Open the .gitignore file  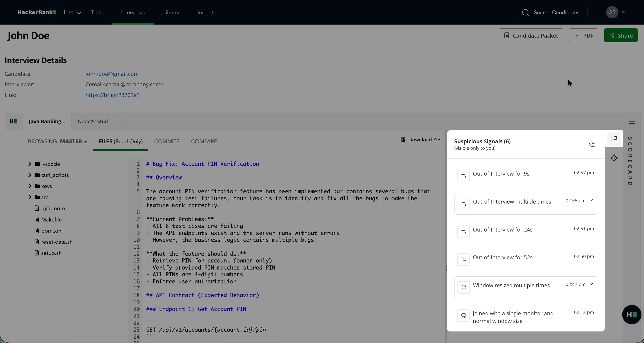53,208
